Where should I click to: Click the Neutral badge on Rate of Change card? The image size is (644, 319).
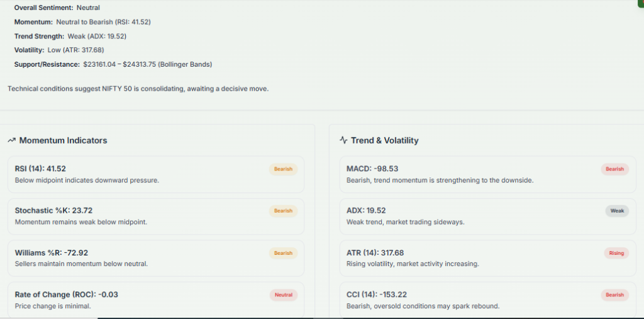(284, 294)
